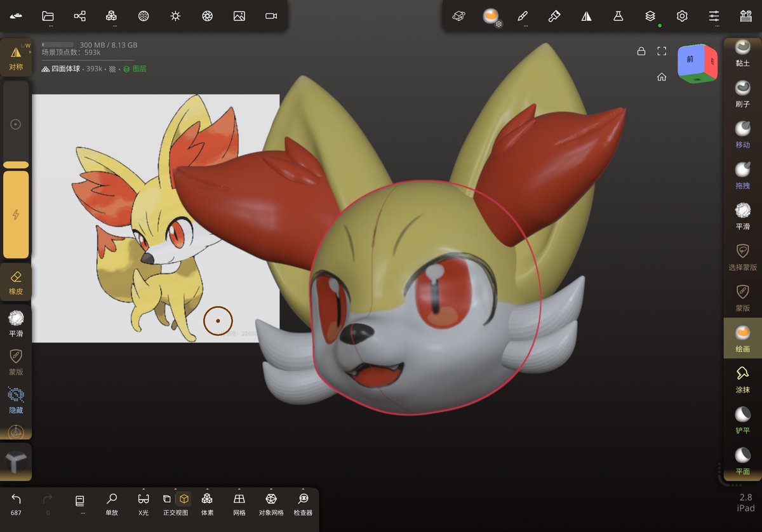
Task: Open the files folder menu
Action: [x=48, y=16]
